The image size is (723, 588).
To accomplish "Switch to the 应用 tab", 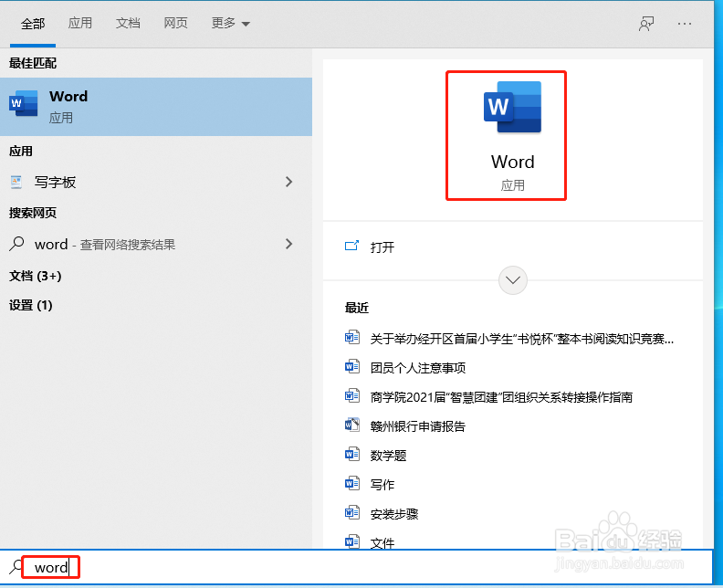I will [80, 23].
